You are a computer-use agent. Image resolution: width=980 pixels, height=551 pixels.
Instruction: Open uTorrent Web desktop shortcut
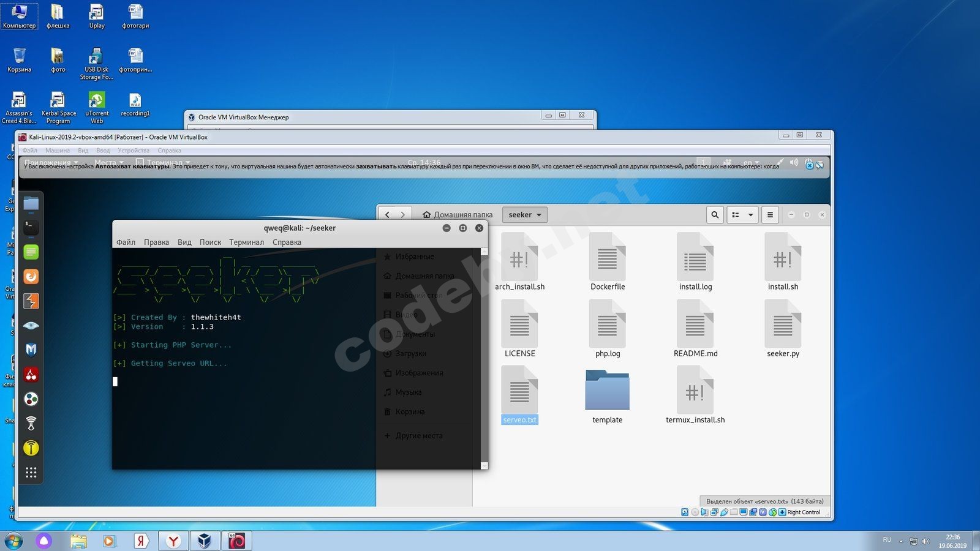pyautogui.click(x=97, y=108)
